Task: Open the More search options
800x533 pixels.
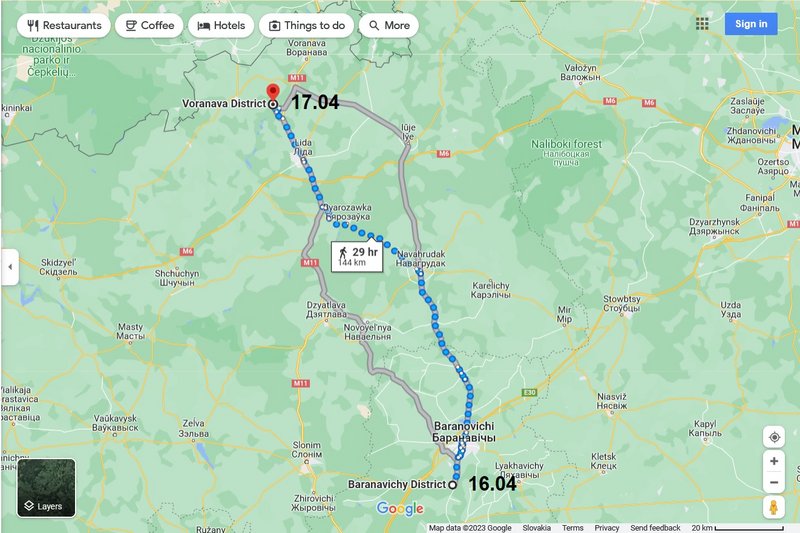Action: (389, 26)
